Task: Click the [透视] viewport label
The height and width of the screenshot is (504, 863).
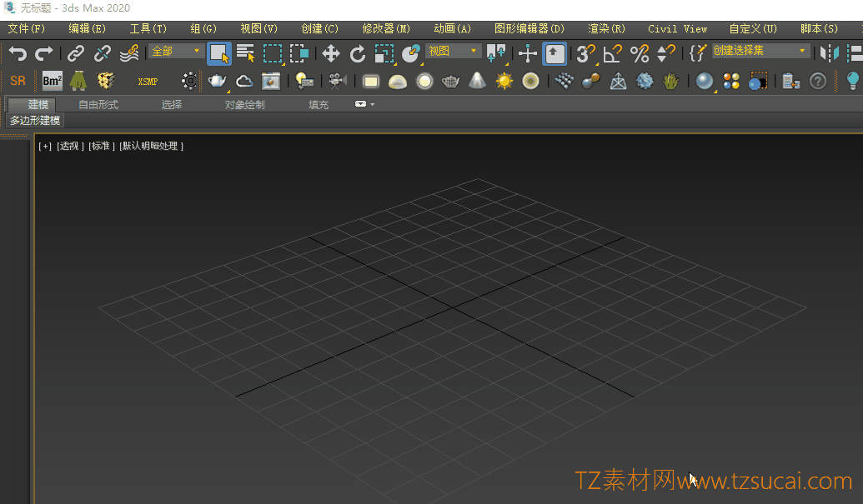Action: pyautogui.click(x=70, y=146)
